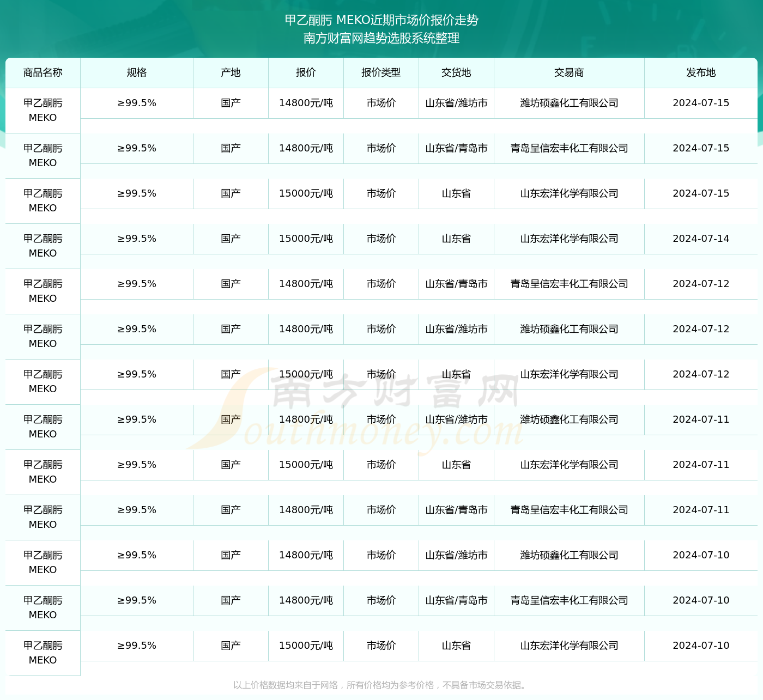The height and width of the screenshot is (700, 763).
Task: Click 15000元/吨 in the 2024-07-11 山东宏洋 row
Action: [x=306, y=465]
